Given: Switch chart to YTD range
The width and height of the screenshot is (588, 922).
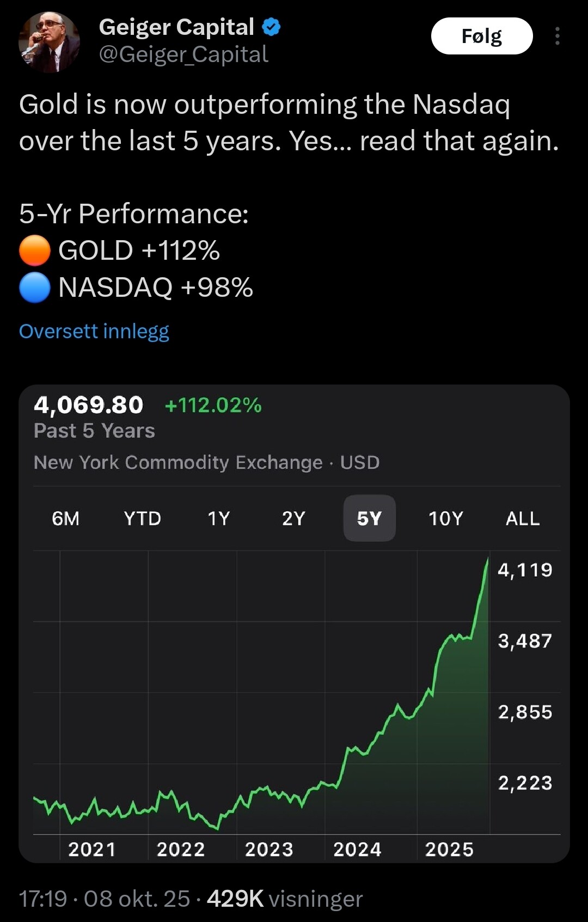Looking at the screenshot, I should click(142, 518).
